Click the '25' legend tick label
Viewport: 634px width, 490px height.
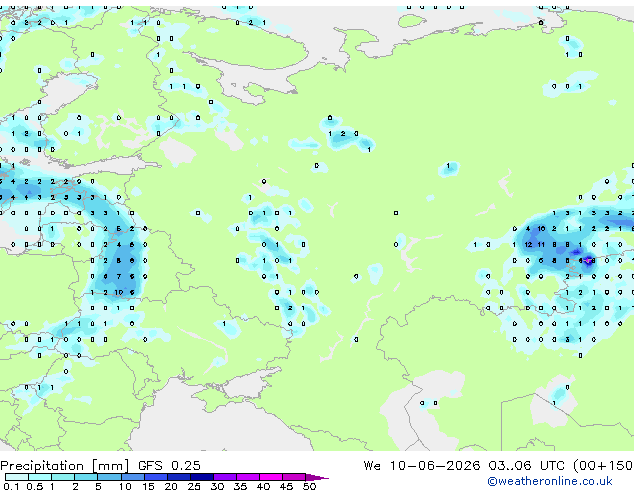[x=194, y=486]
